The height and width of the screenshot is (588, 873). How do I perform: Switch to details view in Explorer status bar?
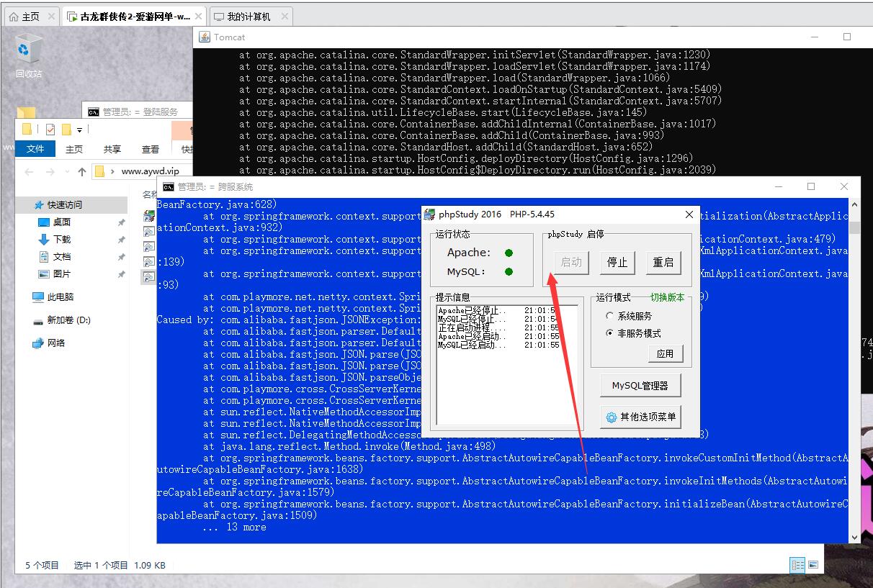coord(797,565)
